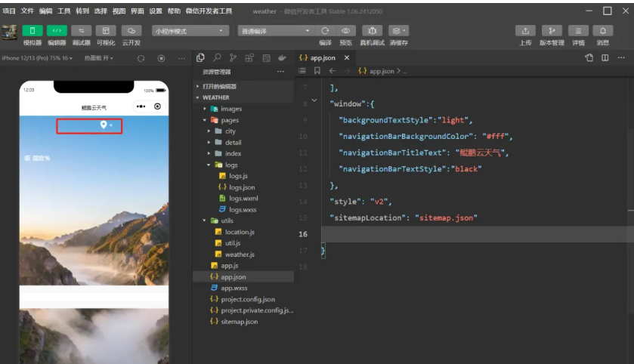Click the 编译 compile refresh icon
This screenshot has height=364, width=634.
pos(325,31)
